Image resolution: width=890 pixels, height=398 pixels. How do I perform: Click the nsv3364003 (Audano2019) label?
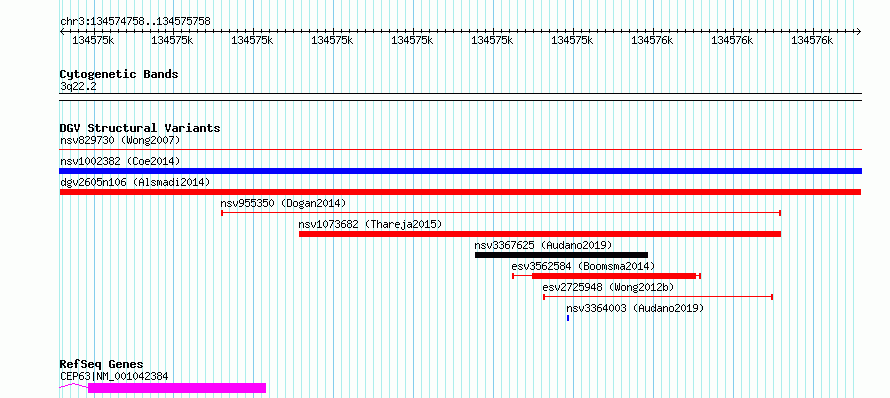[635, 308]
